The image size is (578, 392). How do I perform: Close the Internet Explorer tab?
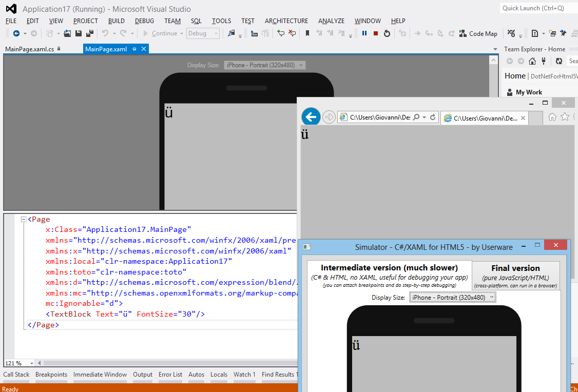[x=523, y=118]
